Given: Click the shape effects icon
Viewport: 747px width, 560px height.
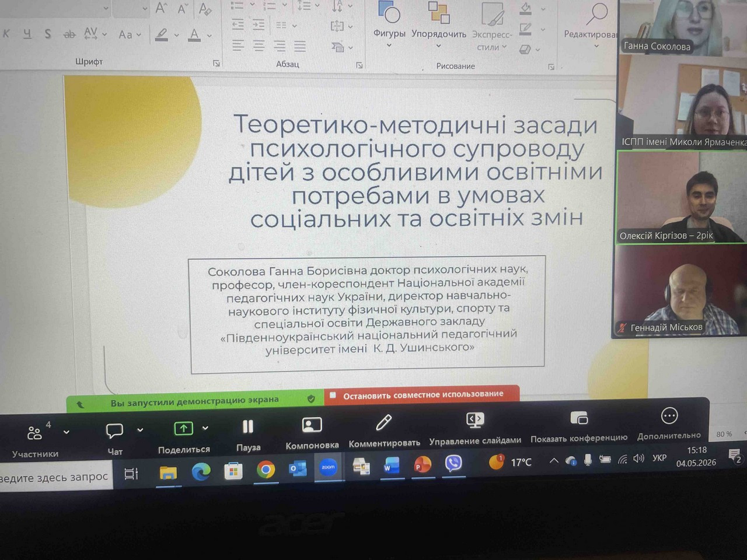Looking at the screenshot, I should click(525, 49).
